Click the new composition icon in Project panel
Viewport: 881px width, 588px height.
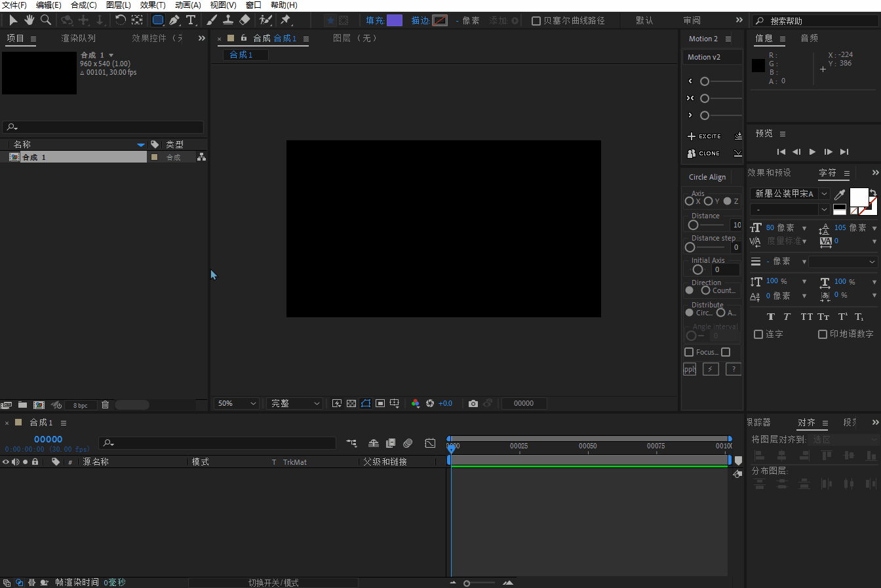39,405
